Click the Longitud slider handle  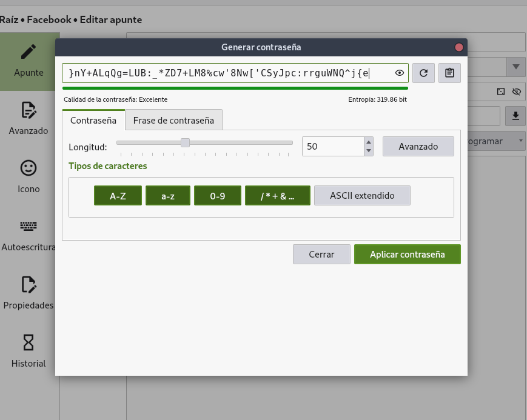(x=186, y=143)
